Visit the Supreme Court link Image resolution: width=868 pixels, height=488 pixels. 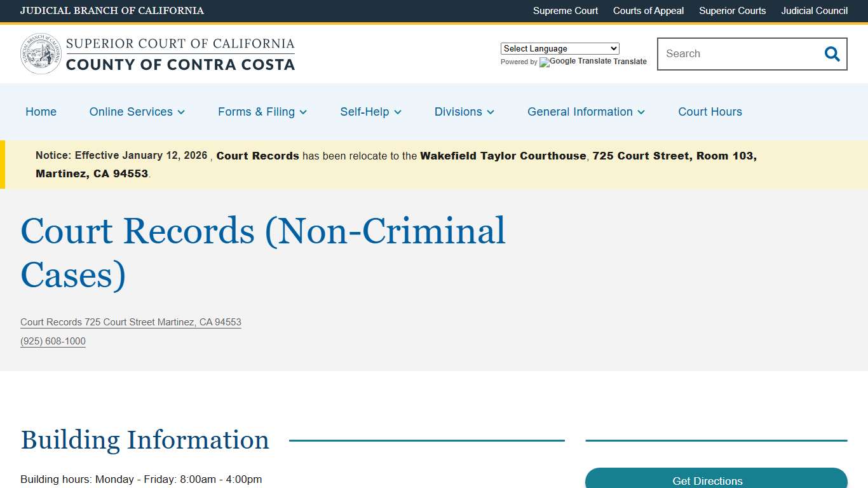(x=565, y=11)
